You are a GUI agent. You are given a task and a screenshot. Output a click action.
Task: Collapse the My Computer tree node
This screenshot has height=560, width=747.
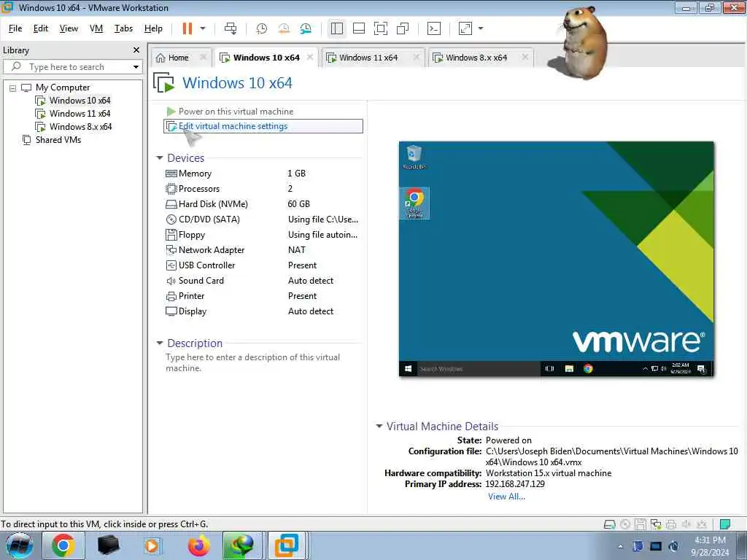tap(13, 88)
